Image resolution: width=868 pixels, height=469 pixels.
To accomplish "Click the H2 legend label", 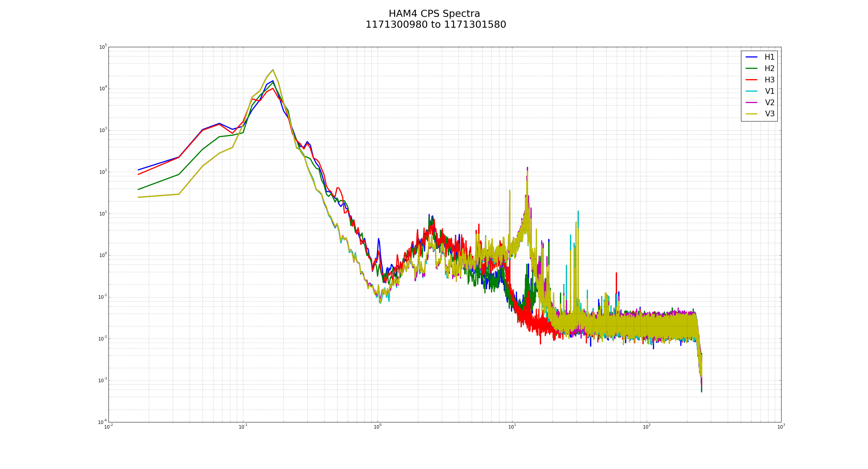I will point(770,69).
